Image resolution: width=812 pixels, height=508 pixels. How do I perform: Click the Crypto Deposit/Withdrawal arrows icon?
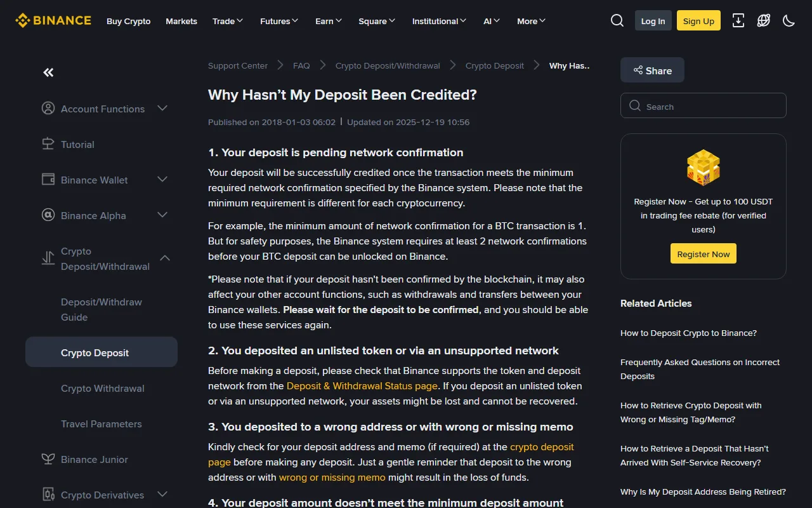pyautogui.click(x=48, y=258)
